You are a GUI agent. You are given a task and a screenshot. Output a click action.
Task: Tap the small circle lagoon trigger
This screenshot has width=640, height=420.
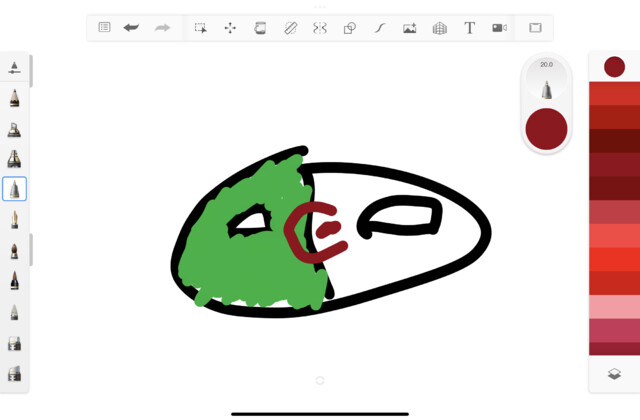coord(320,380)
